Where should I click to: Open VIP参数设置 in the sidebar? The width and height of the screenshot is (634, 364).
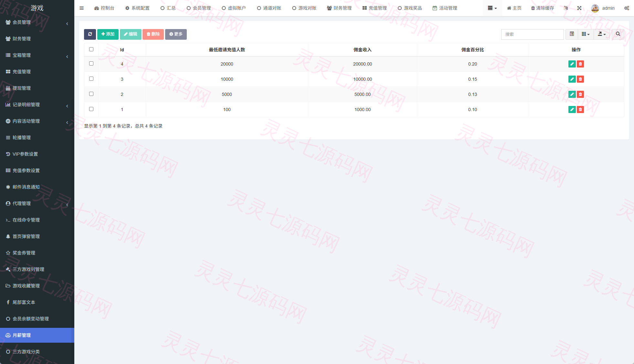pyautogui.click(x=37, y=154)
